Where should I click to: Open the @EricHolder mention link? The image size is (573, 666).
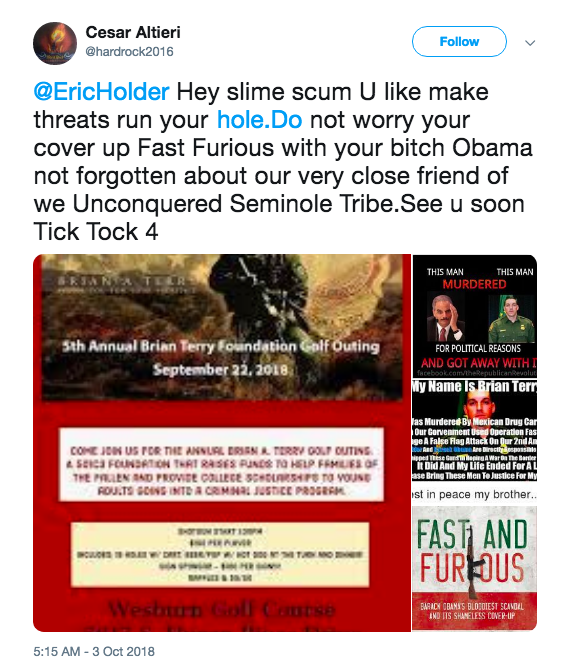tap(102, 92)
